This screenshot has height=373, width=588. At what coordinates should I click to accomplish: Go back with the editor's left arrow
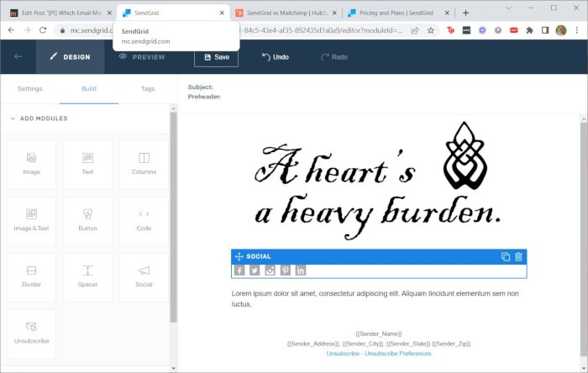(x=18, y=56)
